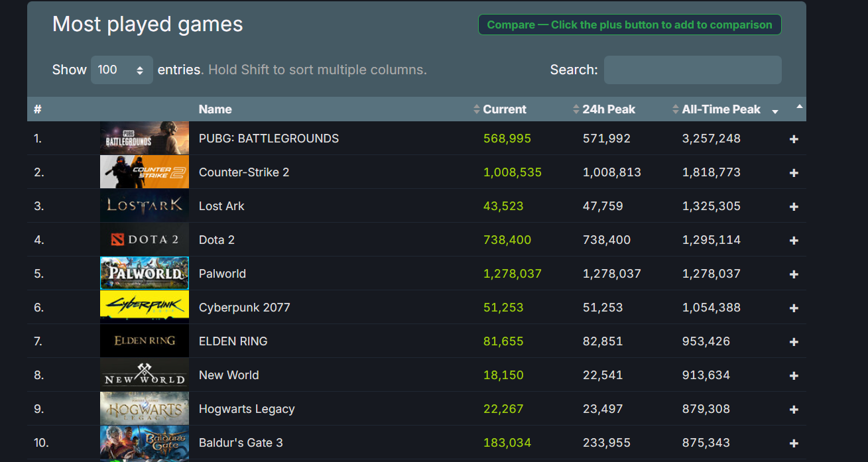Sort by the # rank column header
Viewport: 868px width, 462px height.
(38, 109)
